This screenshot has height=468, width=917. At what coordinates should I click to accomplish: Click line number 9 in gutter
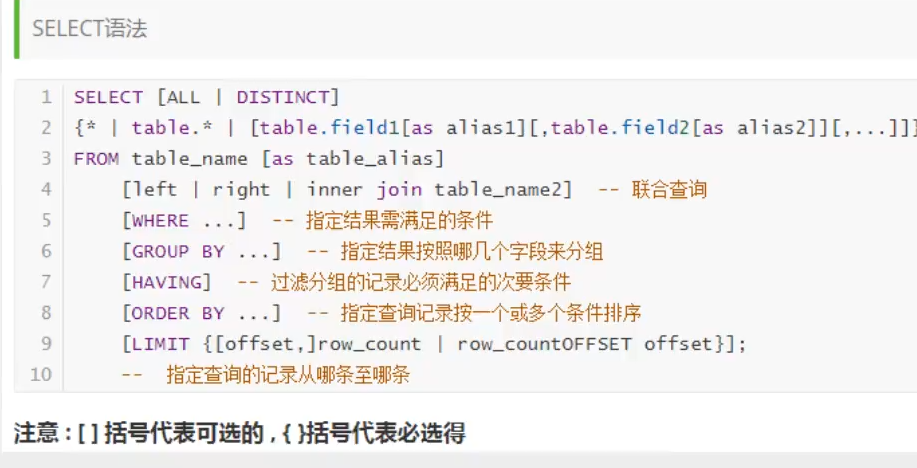[x=46, y=344]
